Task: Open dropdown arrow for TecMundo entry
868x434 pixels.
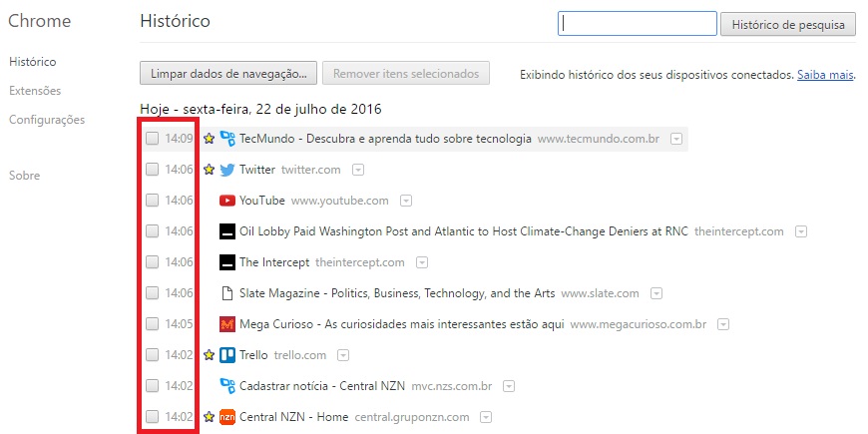Action: [675, 139]
